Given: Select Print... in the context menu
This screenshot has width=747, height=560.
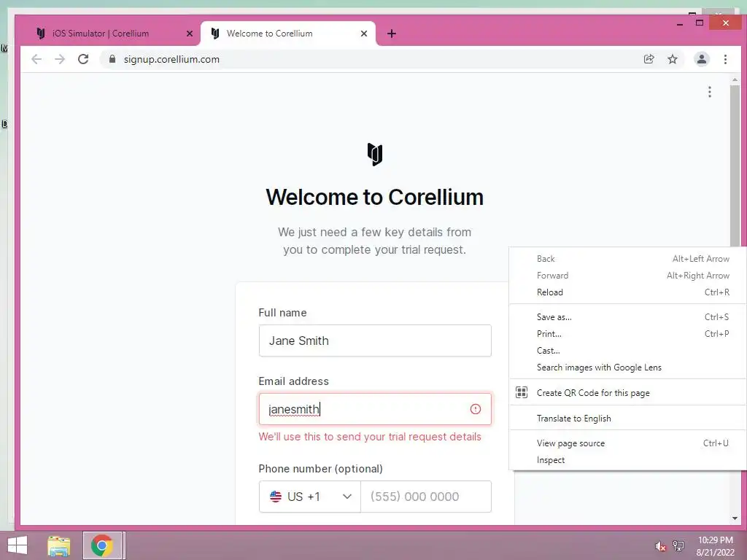Looking at the screenshot, I should tap(627, 334).
